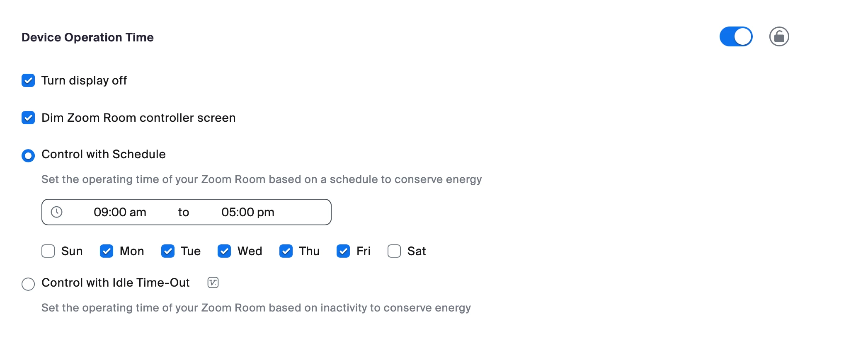Uncheck Dim Zoom Room controller screen
The width and height of the screenshot is (868, 338).
[x=28, y=118]
